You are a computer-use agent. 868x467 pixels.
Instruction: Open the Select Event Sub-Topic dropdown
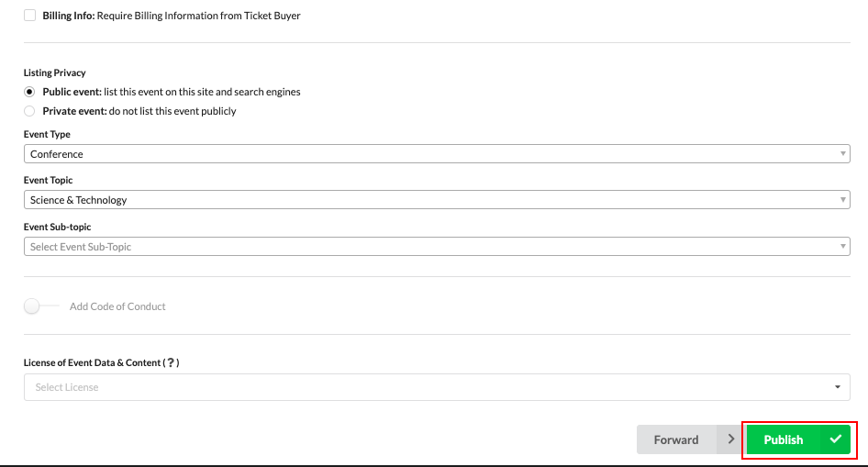pos(437,247)
